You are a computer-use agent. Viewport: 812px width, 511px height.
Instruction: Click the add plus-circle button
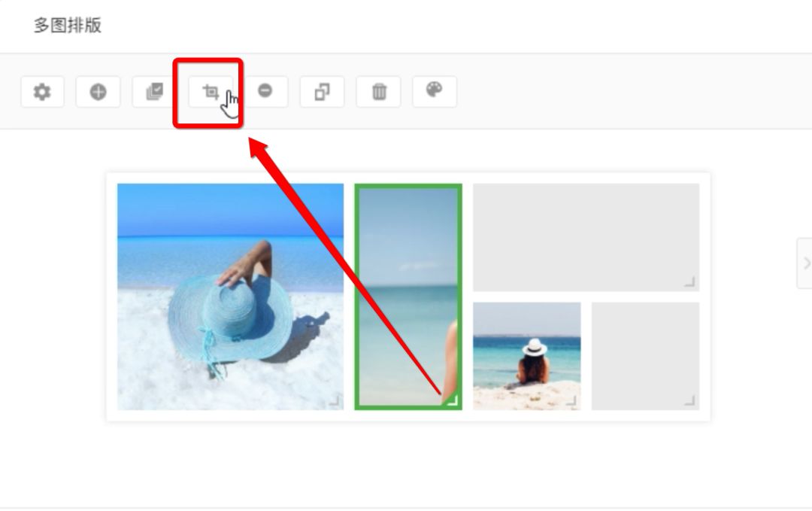98,92
